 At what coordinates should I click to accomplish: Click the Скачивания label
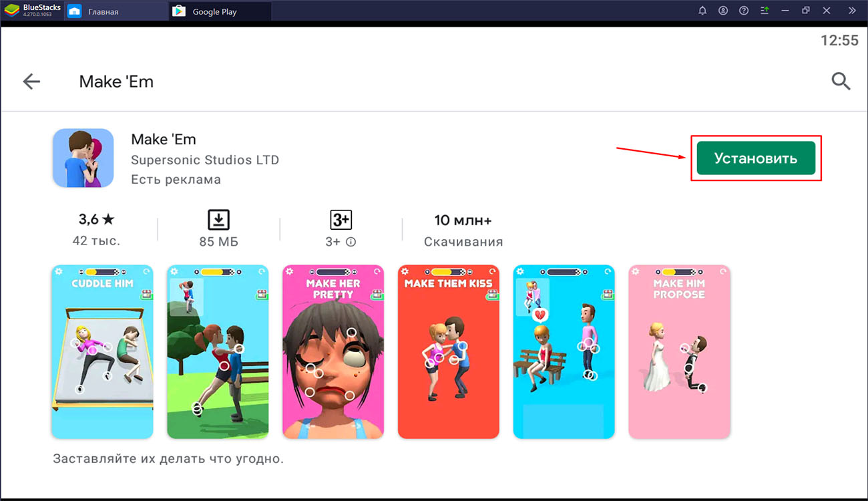(x=463, y=242)
